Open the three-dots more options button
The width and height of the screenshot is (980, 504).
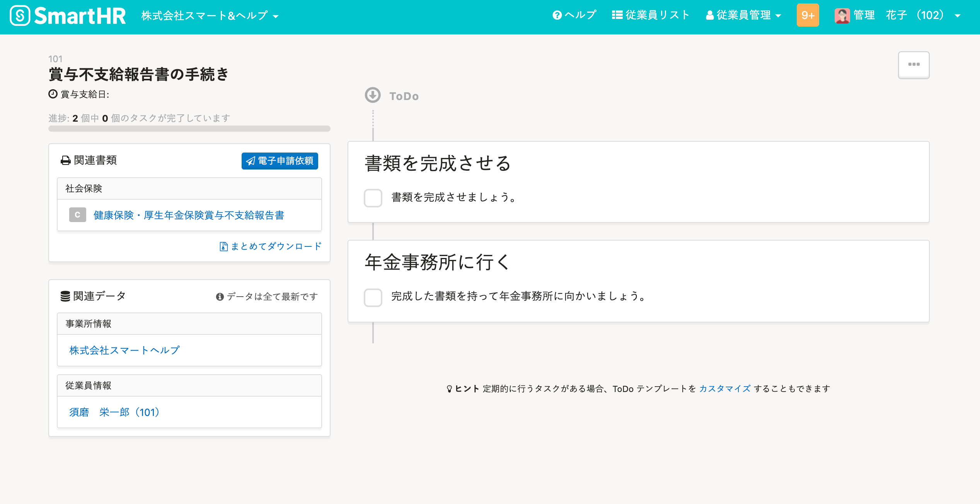click(x=914, y=65)
